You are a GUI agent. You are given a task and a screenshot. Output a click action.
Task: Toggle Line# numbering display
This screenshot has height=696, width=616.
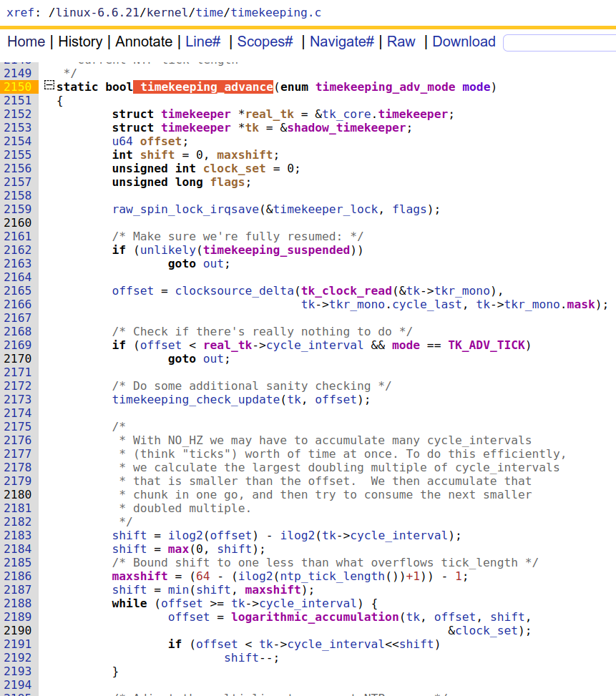click(202, 41)
